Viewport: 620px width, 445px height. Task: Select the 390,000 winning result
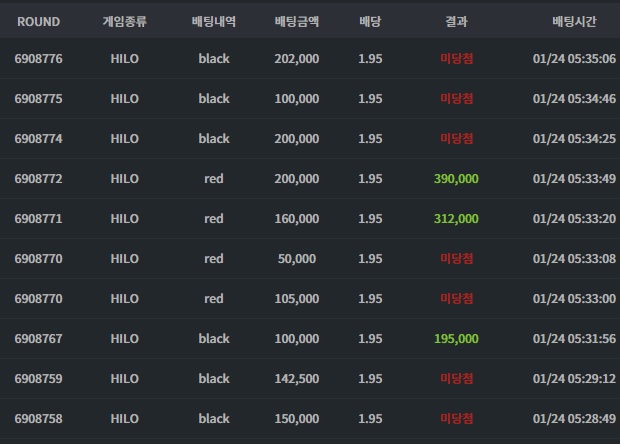(456, 179)
